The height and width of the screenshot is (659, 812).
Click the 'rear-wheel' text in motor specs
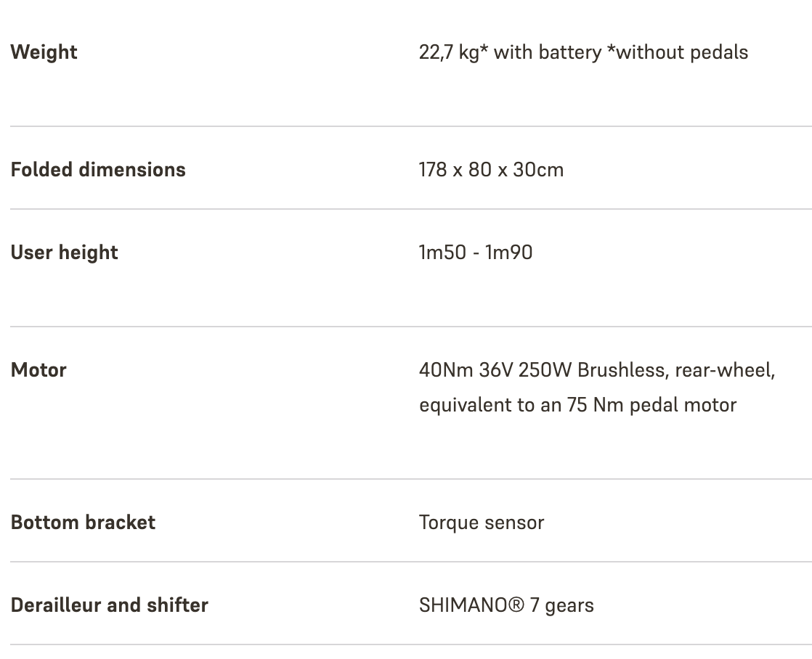pyautogui.click(x=725, y=370)
